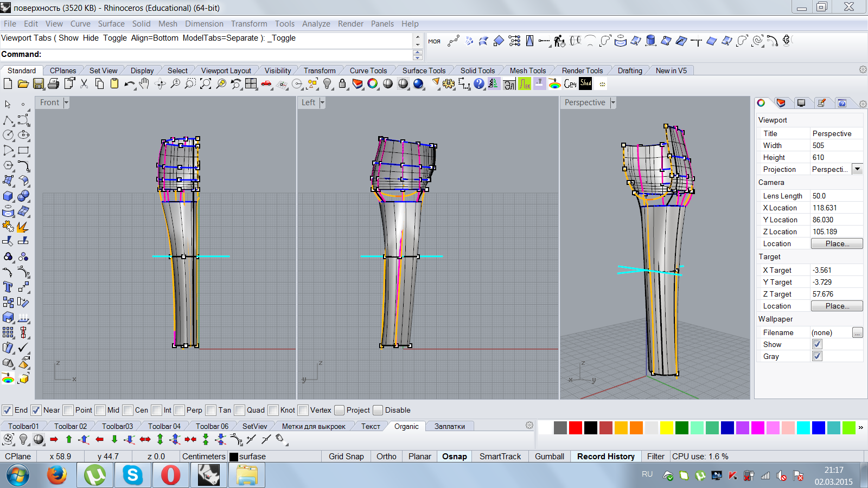The height and width of the screenshot is (488, 868).
Task: Disable the Near osnap checkbox
Action: (36, 410)
